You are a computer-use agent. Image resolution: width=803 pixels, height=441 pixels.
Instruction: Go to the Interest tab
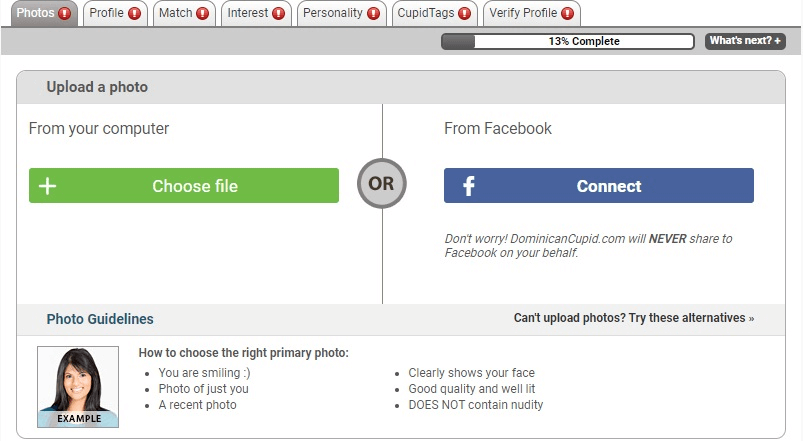pos(256,13)
